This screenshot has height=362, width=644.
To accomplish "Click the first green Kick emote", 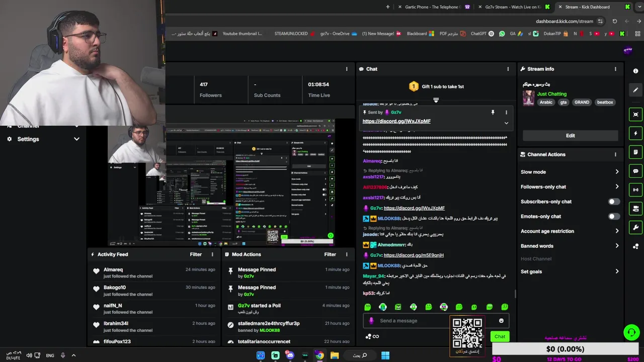I will 368,307.
